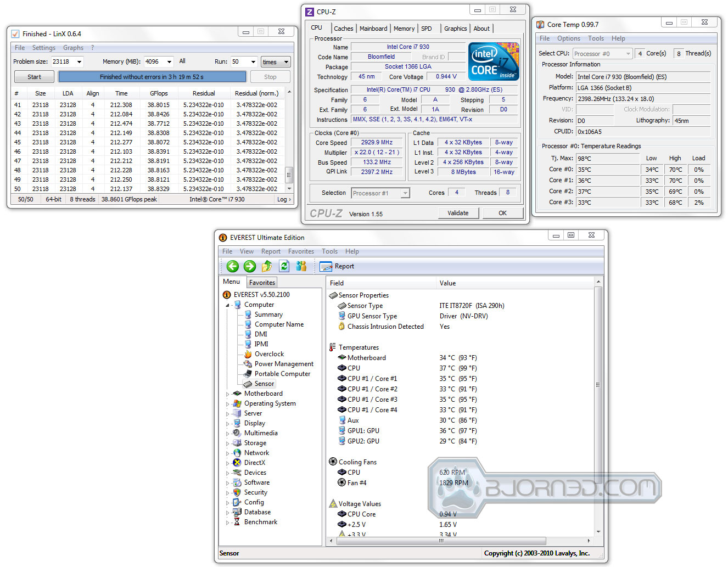
Task: Open Graphs menu in LinX
Action: pos(73,48)
